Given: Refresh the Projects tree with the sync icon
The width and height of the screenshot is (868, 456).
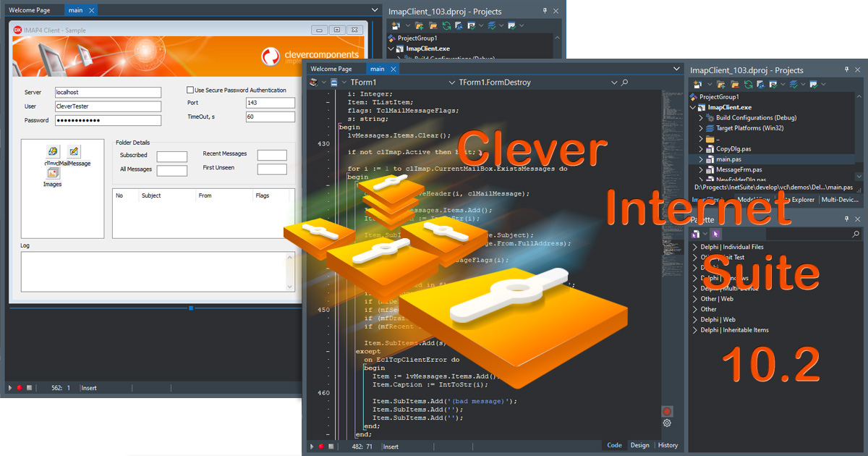Looking at the screenshot, I should (748, 84).
